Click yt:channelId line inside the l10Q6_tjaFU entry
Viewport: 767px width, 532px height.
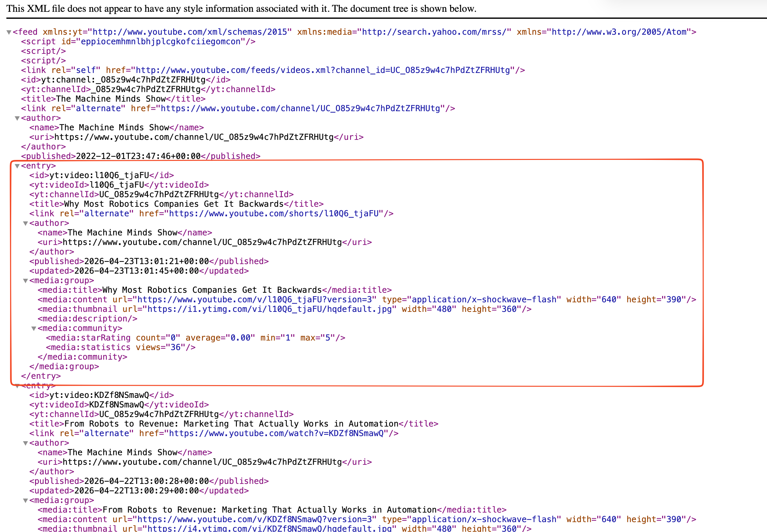(x=161, y=195)
